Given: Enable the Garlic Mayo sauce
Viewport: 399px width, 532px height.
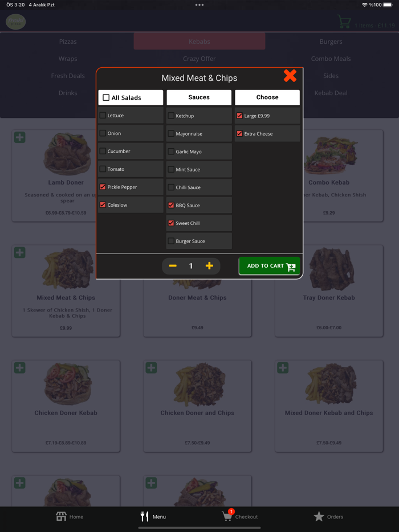Looking at the screenshot, I should [171, 152].
